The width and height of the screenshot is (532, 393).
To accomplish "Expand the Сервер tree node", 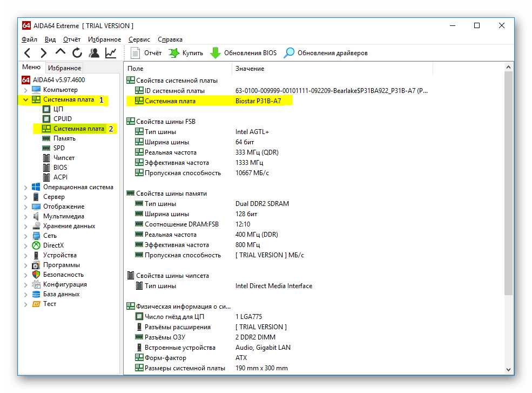I will click(26, 197).
